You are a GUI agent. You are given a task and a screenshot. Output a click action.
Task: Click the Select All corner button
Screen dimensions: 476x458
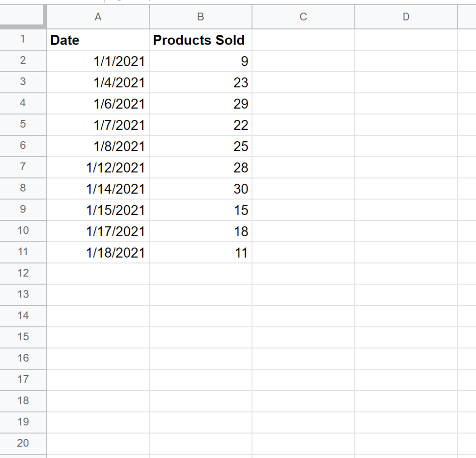pos(23,17)
